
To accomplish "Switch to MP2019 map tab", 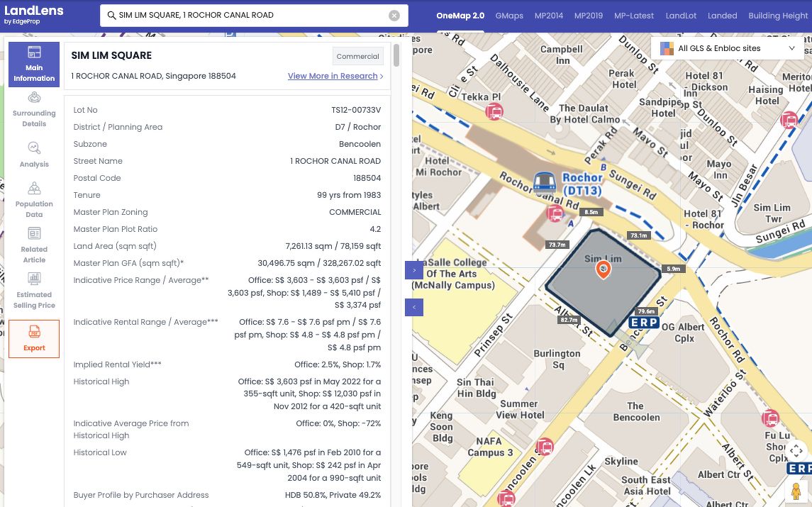I will [589, 16].
